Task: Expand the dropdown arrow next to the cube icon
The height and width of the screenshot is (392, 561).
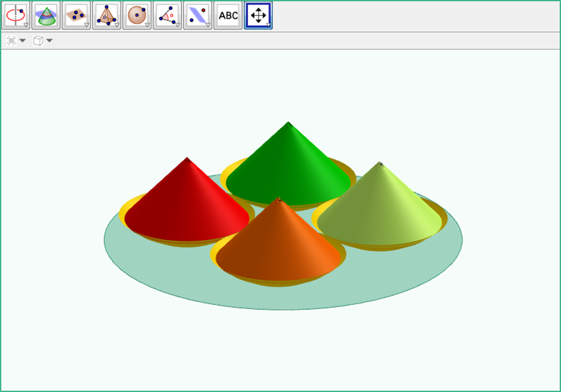Action: (50, 41)
